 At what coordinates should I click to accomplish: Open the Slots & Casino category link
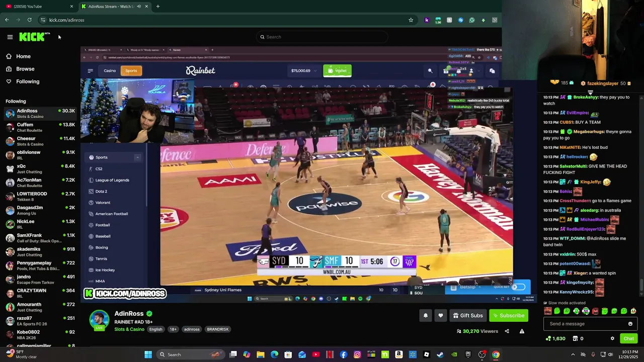coord(129,329)
